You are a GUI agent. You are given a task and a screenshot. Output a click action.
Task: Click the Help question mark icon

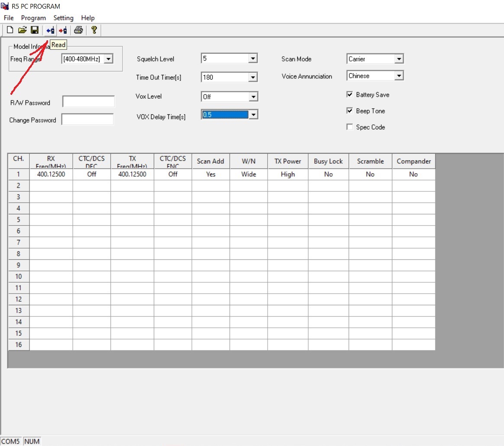coord(94,30)
